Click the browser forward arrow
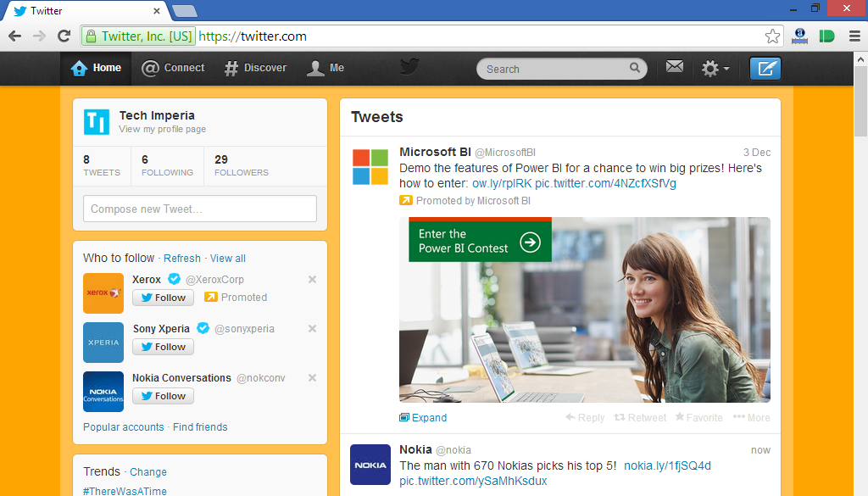868x496 pixels. click(x=39, y=36)
